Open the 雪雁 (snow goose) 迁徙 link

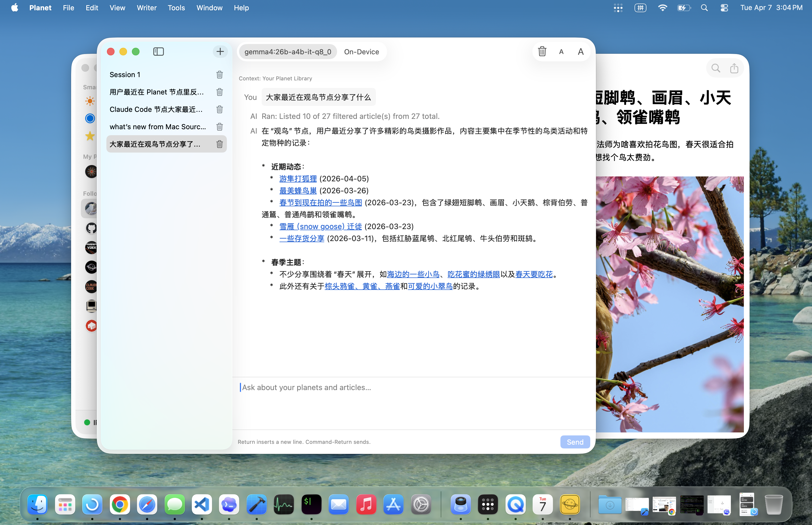pos(320,226)
